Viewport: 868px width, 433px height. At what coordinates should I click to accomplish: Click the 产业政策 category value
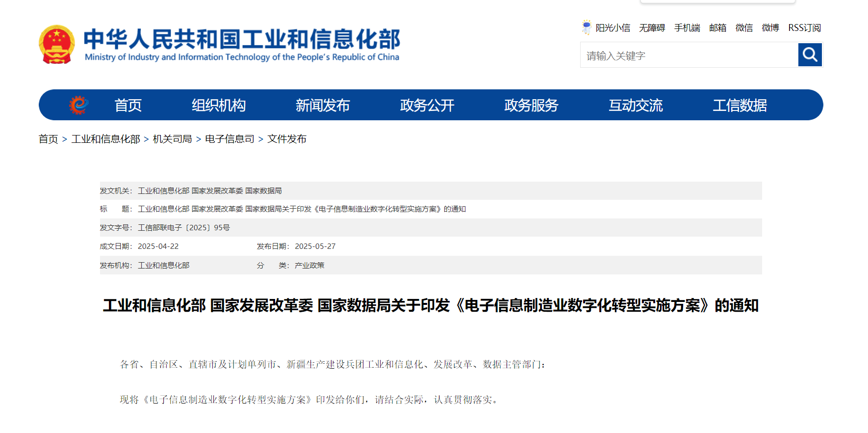pos(309,266)
